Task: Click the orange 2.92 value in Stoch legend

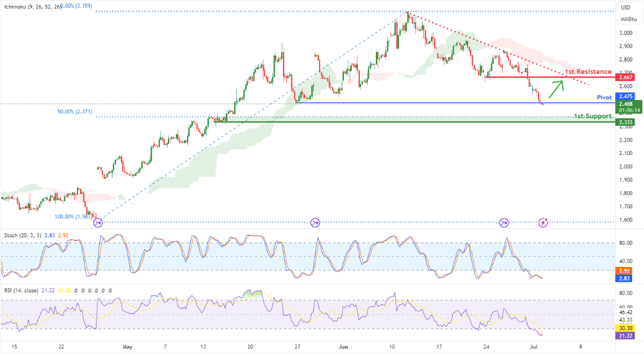Action: pyautogui.click(x=63, y=236)
